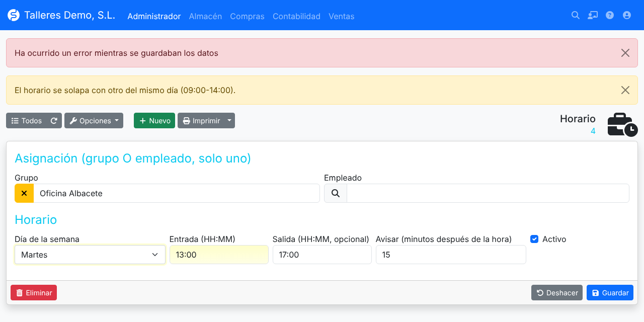Toggle the Activo checkbox
The height and width of the screenshot is (322, 644).
534,239
